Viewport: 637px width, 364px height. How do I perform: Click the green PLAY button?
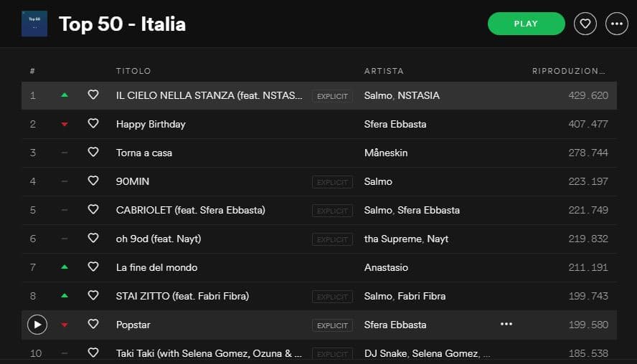526,24
